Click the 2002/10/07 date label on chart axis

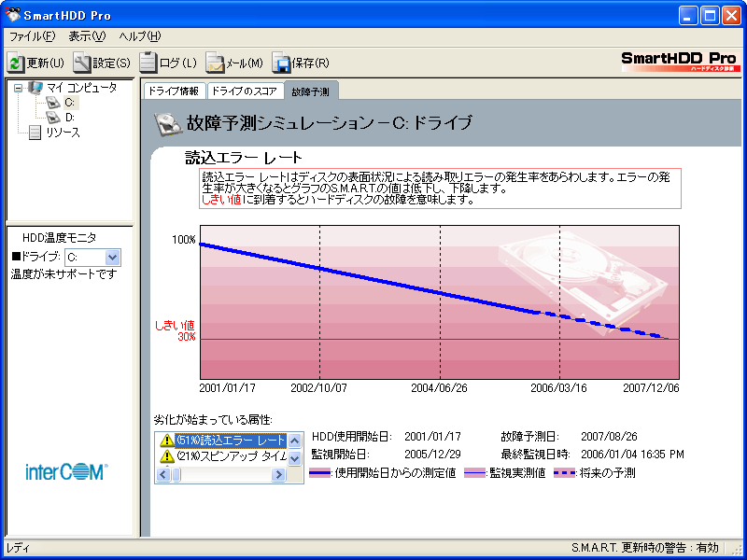click(318, 388)
